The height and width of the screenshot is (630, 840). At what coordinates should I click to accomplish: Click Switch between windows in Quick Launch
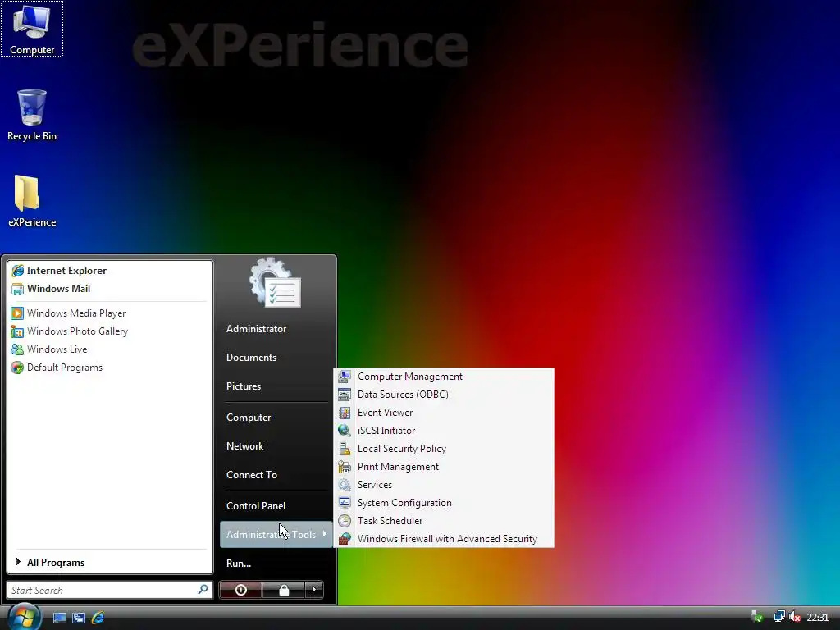[x=79, y=619]
